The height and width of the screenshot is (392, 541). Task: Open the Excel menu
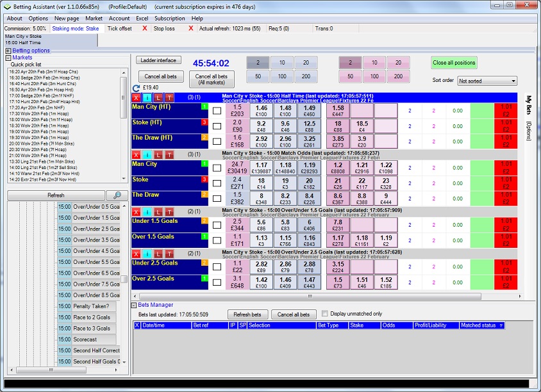(142, 19)
